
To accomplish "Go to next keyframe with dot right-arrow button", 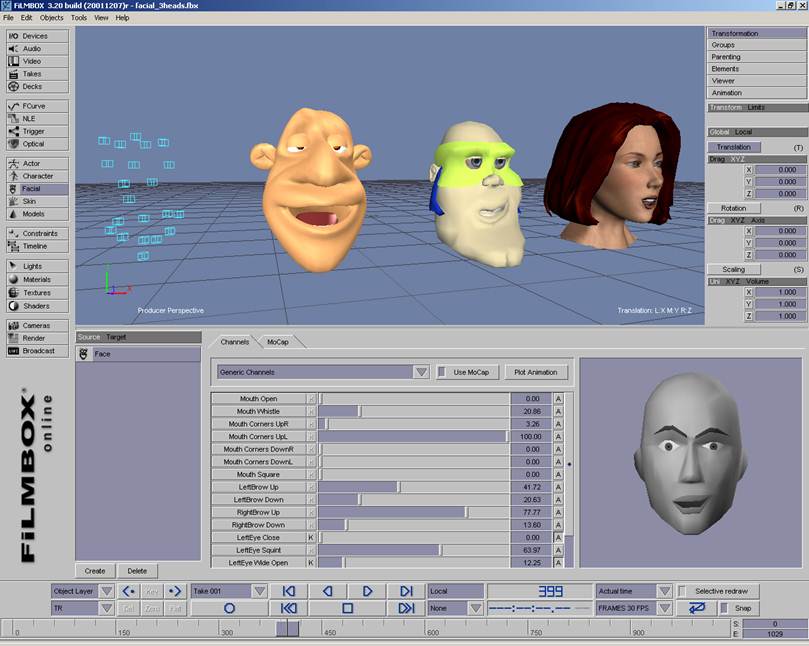I will (x=175, y=591).
